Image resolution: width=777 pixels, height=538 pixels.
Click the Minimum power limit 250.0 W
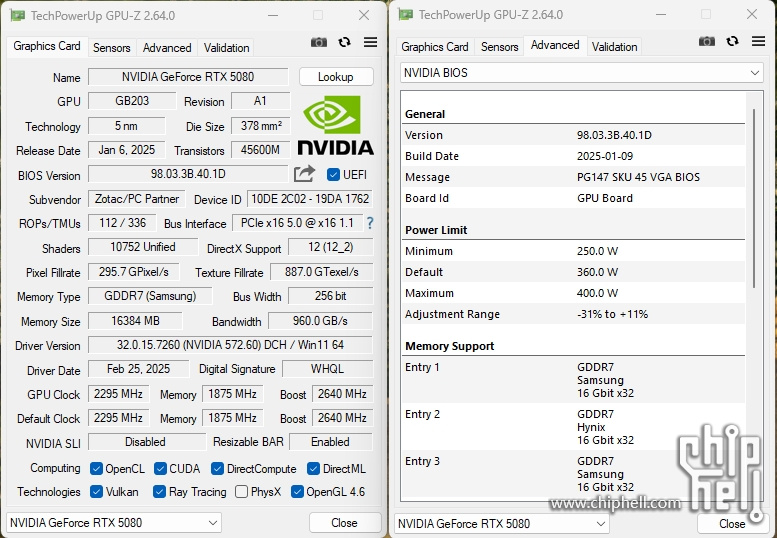click(597, 251)
